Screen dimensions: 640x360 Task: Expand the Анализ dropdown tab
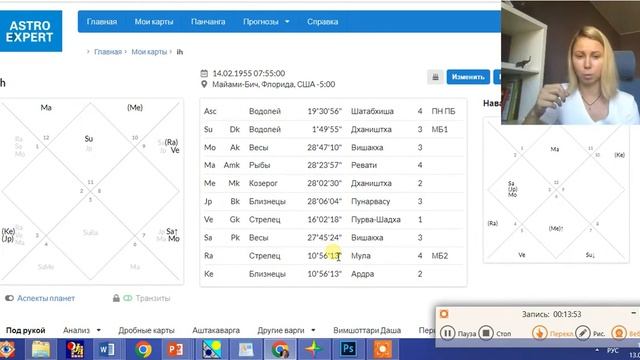(82, 330)
